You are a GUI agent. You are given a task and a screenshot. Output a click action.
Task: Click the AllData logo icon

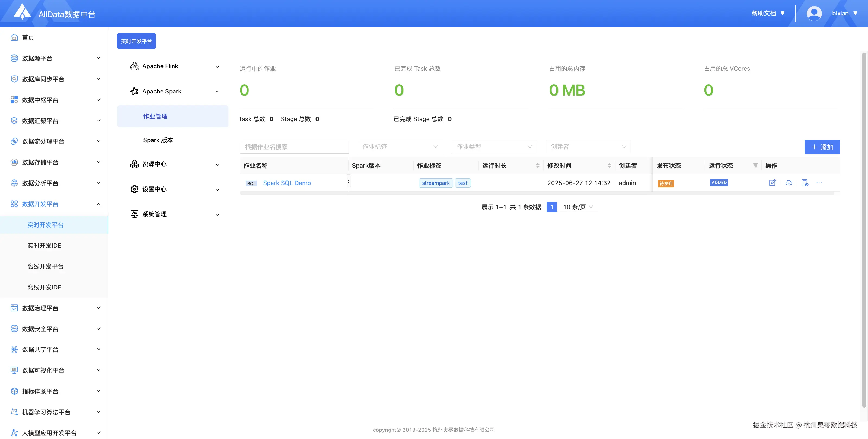point(22,12)
